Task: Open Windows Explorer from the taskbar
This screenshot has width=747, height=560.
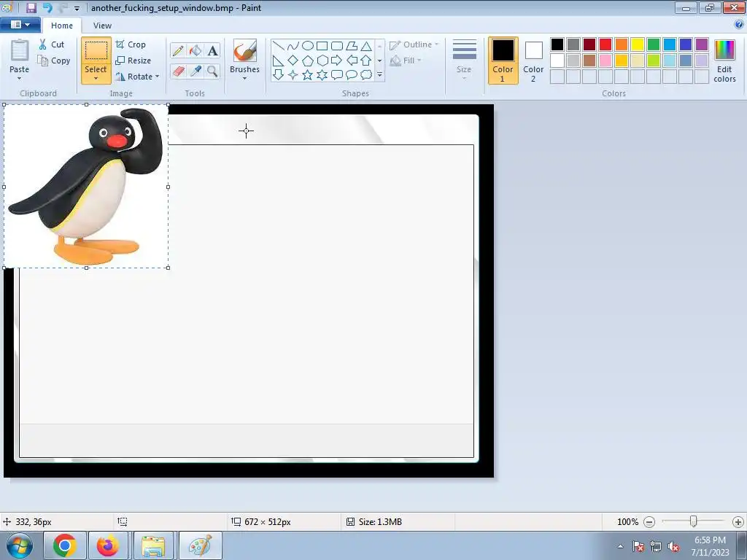Action: [153, 545]
